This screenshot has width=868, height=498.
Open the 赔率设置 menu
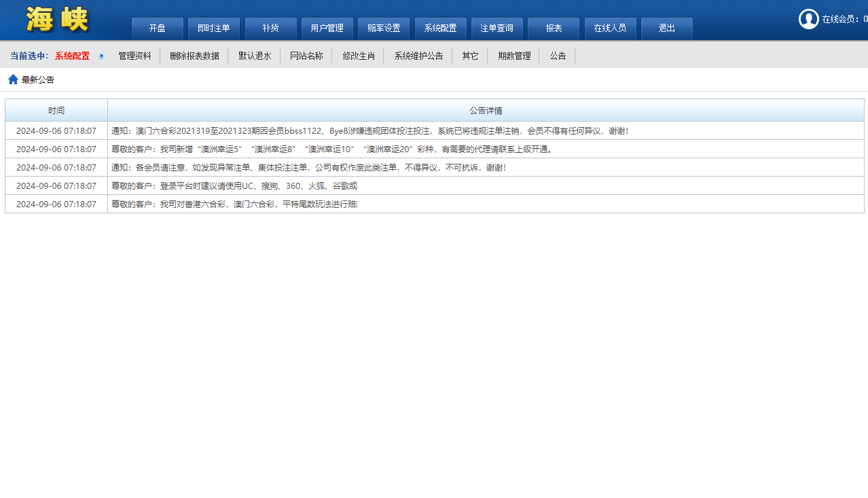click(383, 29)
